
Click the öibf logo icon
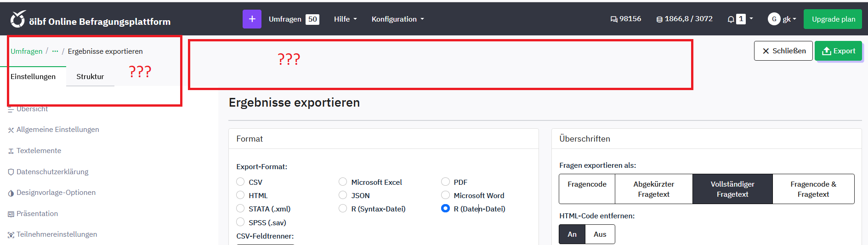point(18,20)
